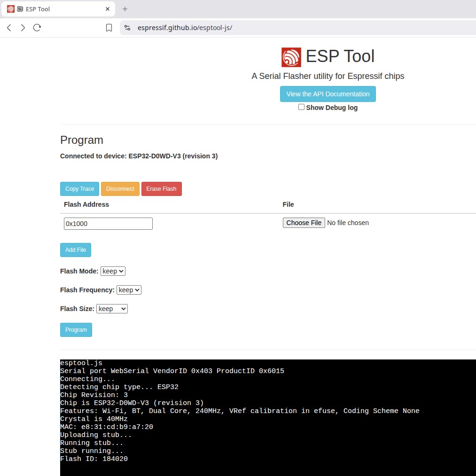Focus the Flash Address input field
The height and width of the screenshot is (476, 476).
pos(108,224)
